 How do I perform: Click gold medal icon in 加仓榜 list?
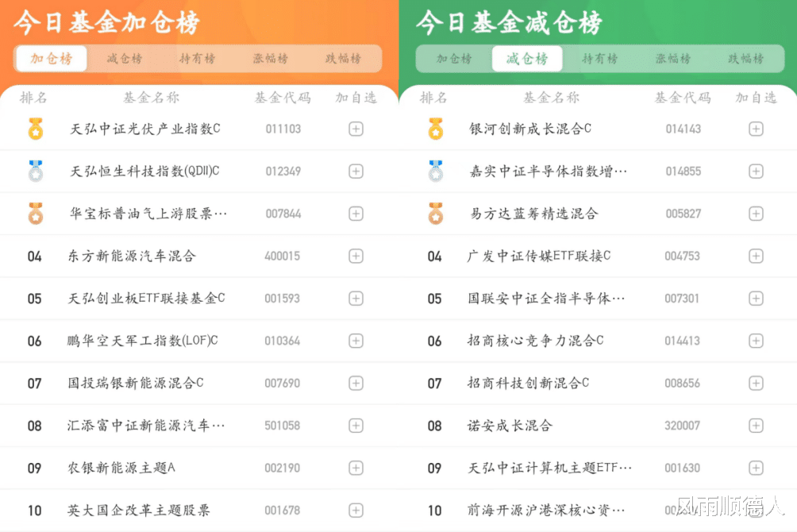tap(35, 129)
